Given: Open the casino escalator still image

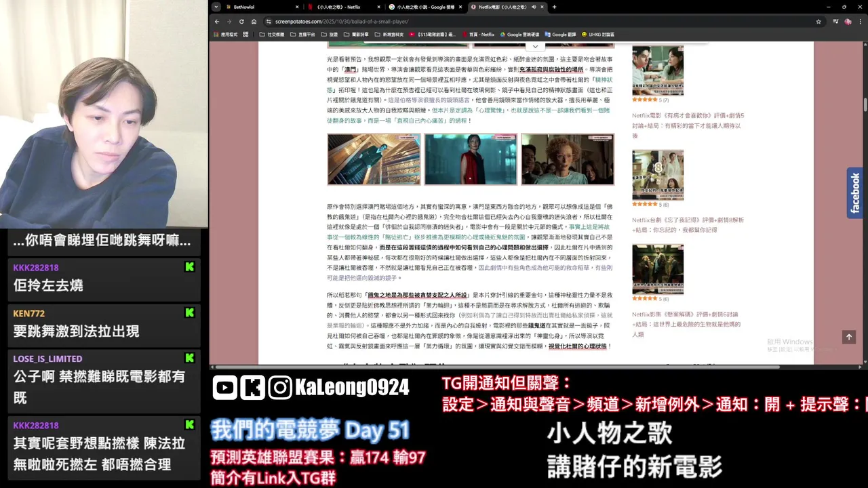Looking at the screenshot, I should [x=374, y=159].
